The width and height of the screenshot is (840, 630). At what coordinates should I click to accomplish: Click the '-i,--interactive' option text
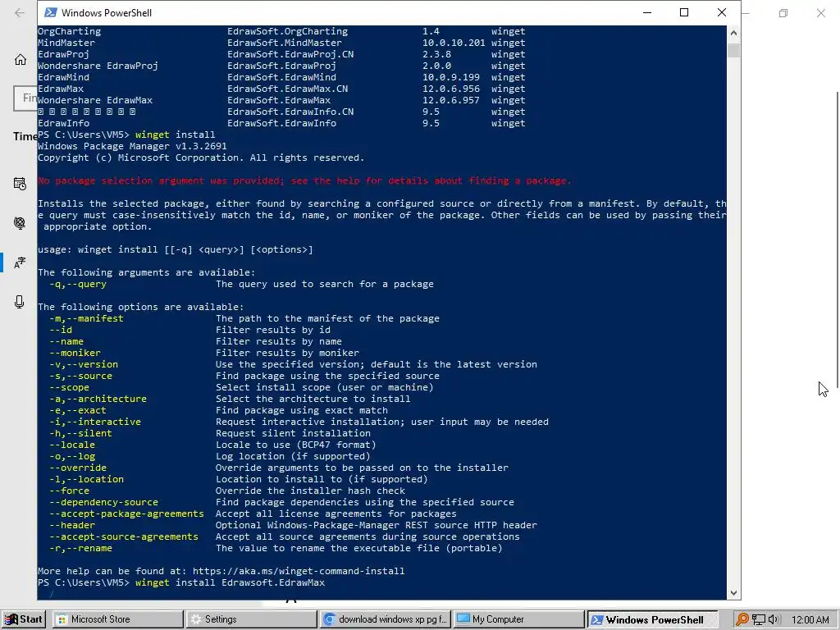click(x=95, y=422)
